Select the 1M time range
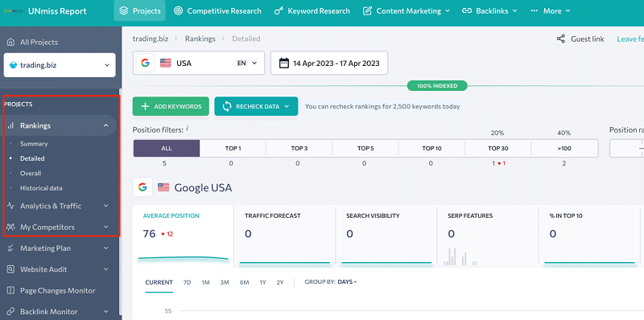The width and height of the screenshot is (644, 320). [206, 282]
